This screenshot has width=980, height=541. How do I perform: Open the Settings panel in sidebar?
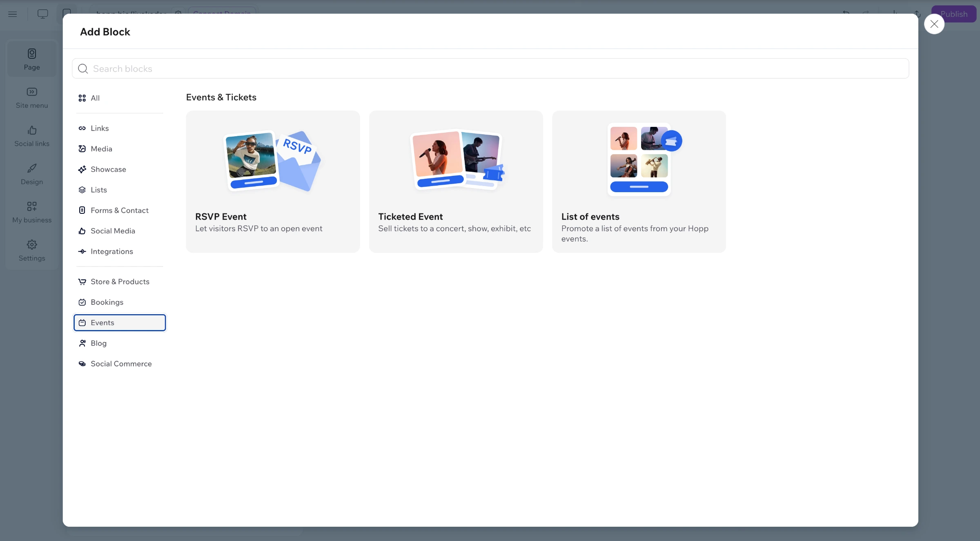coord(32,251)
